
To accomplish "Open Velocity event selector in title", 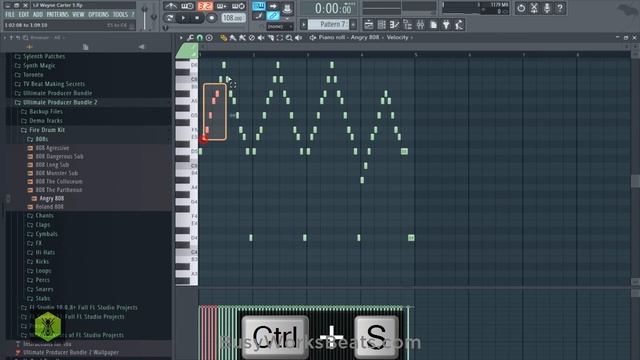I will point(397,38).
